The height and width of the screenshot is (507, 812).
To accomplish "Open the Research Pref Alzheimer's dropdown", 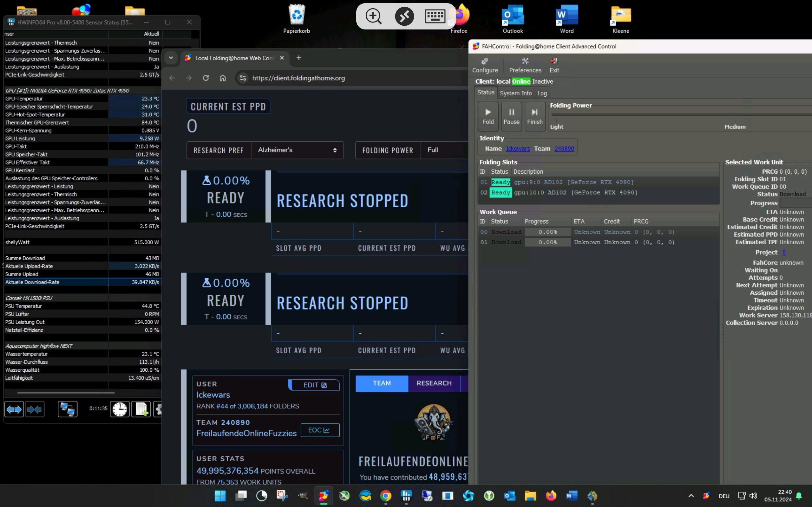I will 297,150.
